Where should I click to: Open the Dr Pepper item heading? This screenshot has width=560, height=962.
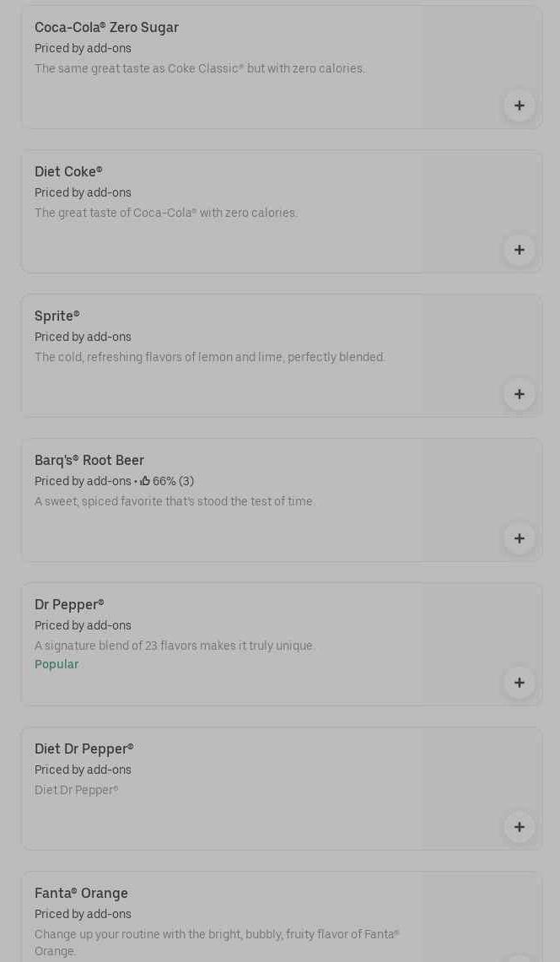click(x=69, y=605)
